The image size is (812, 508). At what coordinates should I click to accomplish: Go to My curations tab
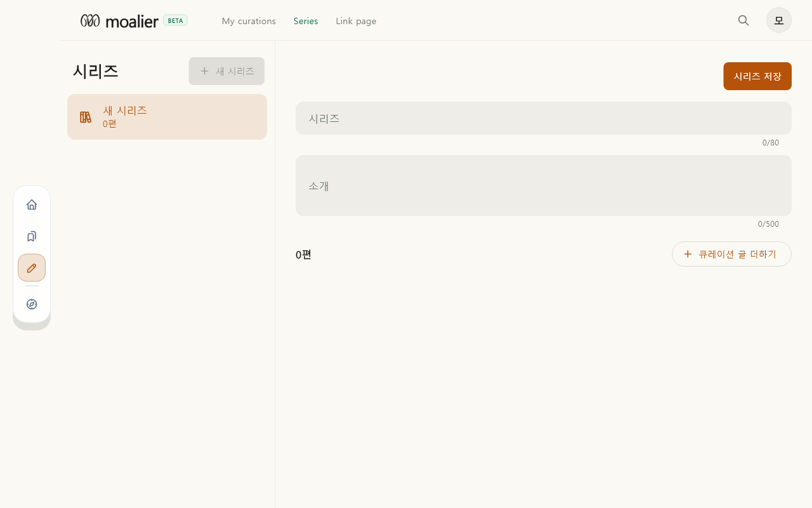click(249, 21)
